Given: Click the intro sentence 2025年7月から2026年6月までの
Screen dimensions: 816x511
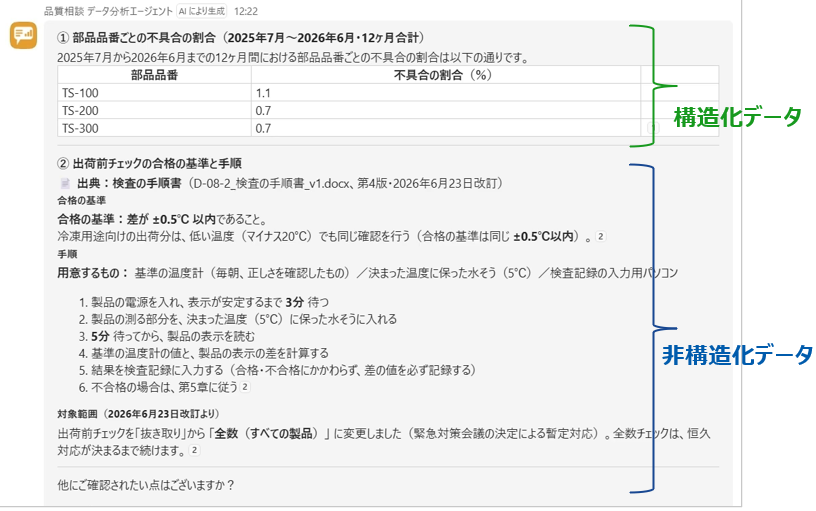Looking at the screenshot, I should (x=294, y=58).
